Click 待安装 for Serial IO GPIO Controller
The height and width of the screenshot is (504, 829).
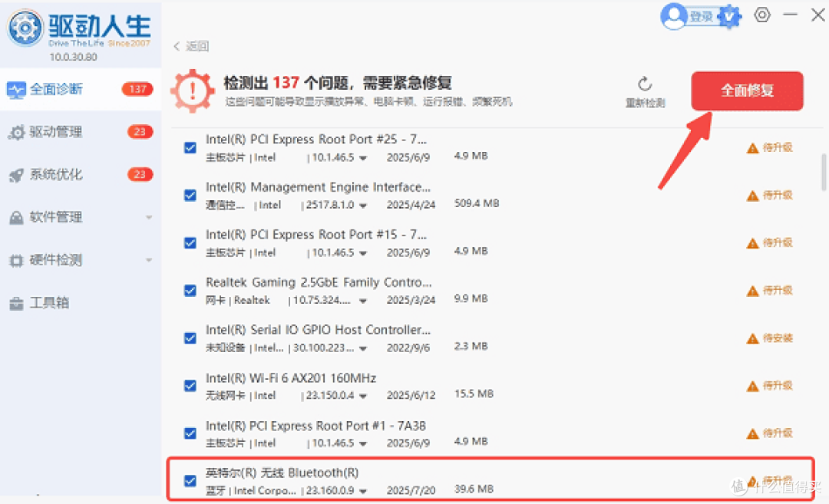[778, 338]
